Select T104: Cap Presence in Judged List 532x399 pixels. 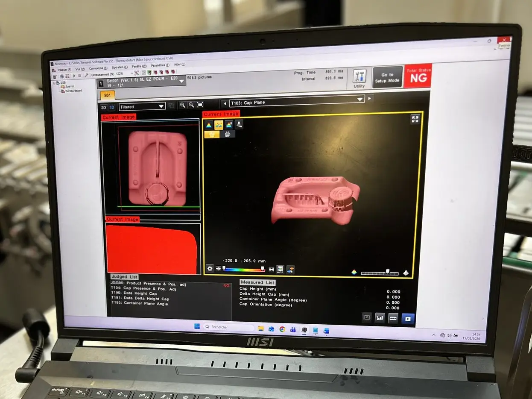(x=143, y=289)
